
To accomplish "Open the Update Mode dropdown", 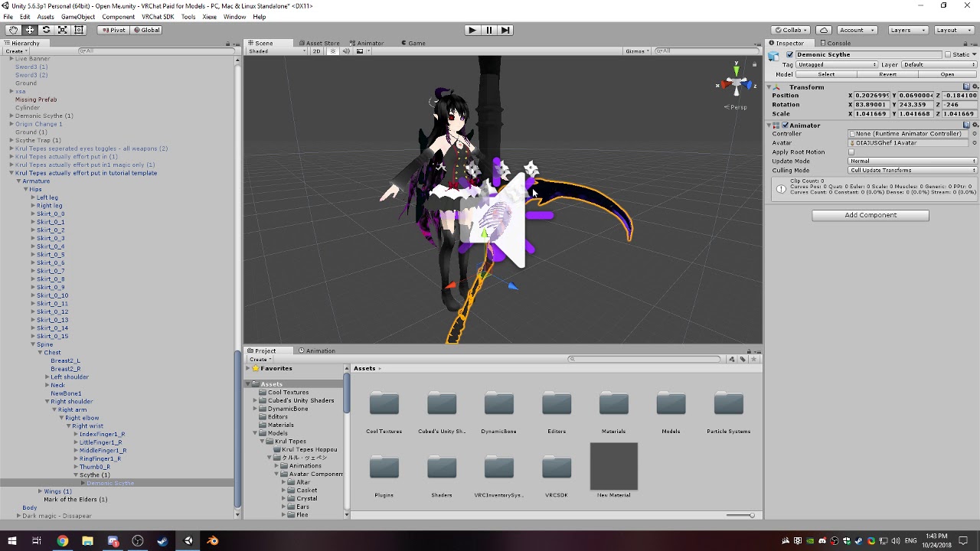I will 913,161.
